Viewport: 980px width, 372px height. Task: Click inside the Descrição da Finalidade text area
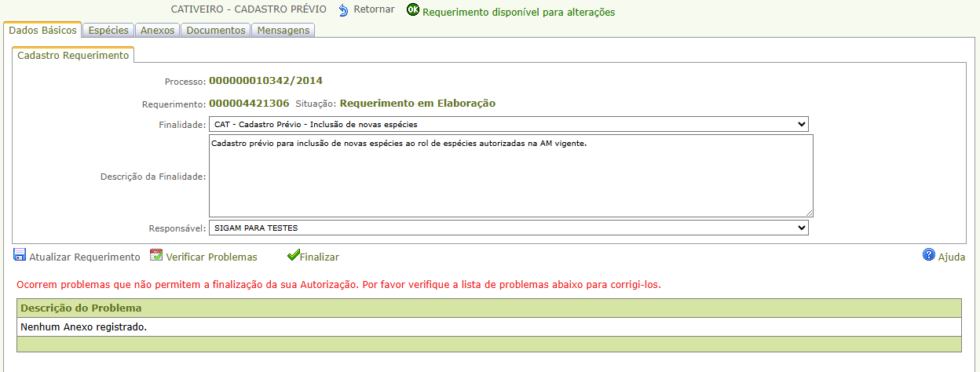pyautogui.click(x=510, y=177)
